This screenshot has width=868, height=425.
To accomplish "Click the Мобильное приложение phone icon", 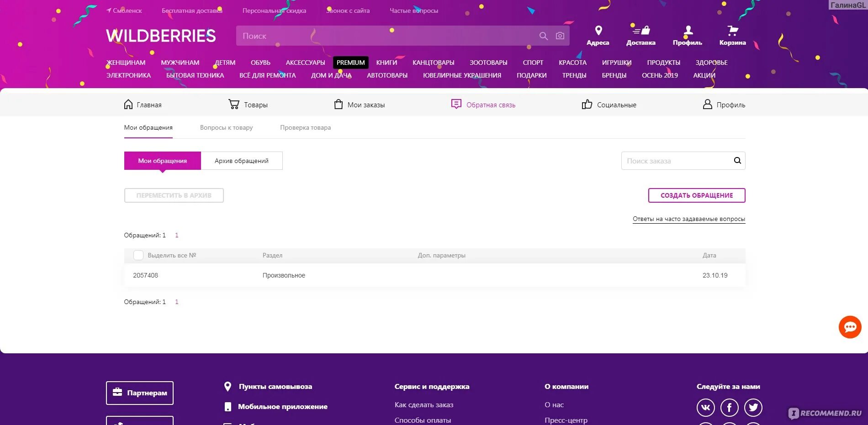I will tap(228, 407).
